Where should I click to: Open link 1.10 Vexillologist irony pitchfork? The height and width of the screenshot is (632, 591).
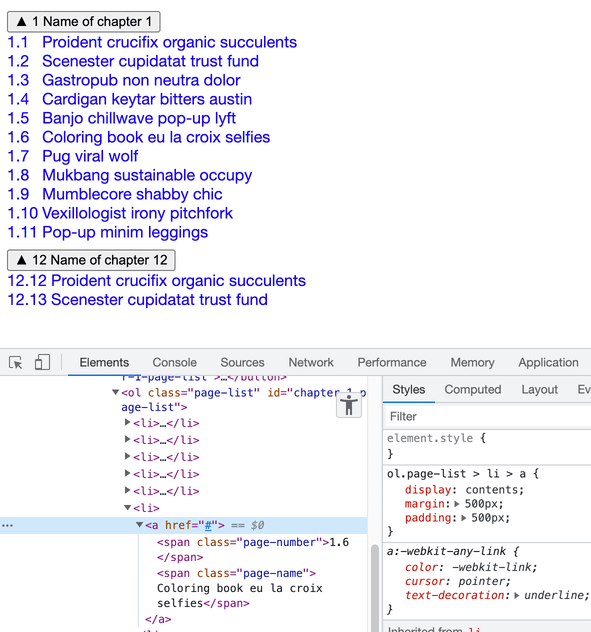120,213
